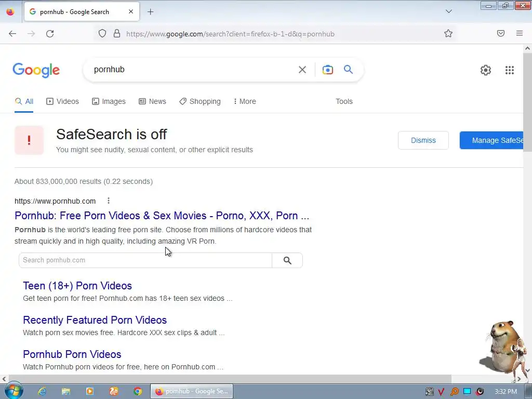
Task: Click the Google logo
Action: pyautogui.click(x=36, y=70)
